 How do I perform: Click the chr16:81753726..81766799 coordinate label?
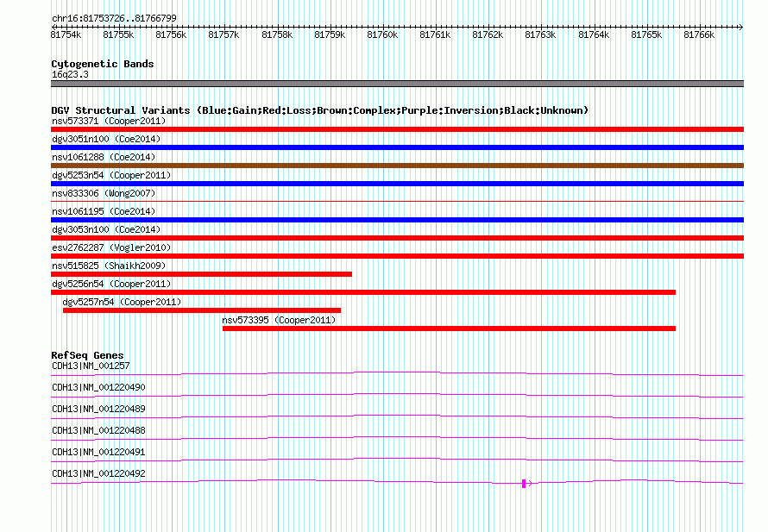(x=114, y=18)
